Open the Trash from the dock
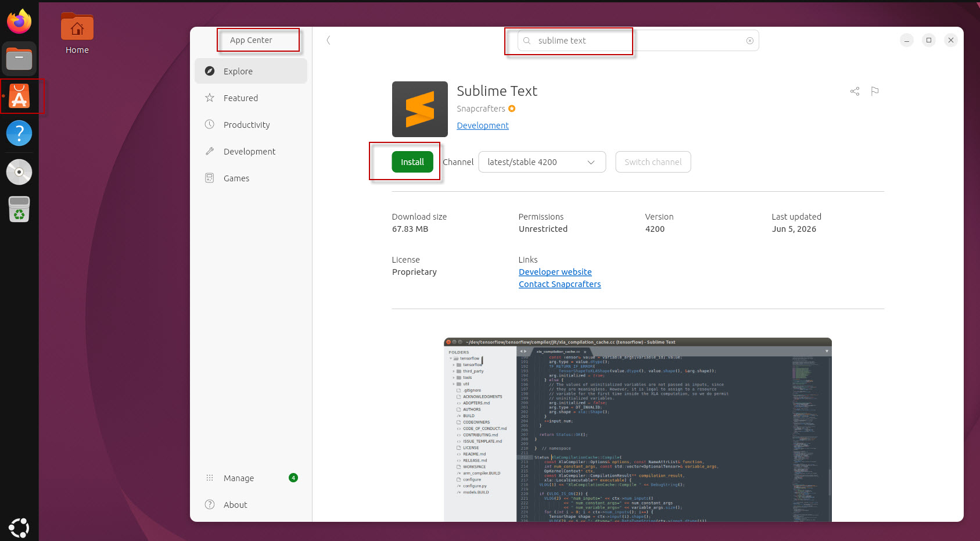Image resolution: width=980 pixels, height=541 pixels. [19, 209]
